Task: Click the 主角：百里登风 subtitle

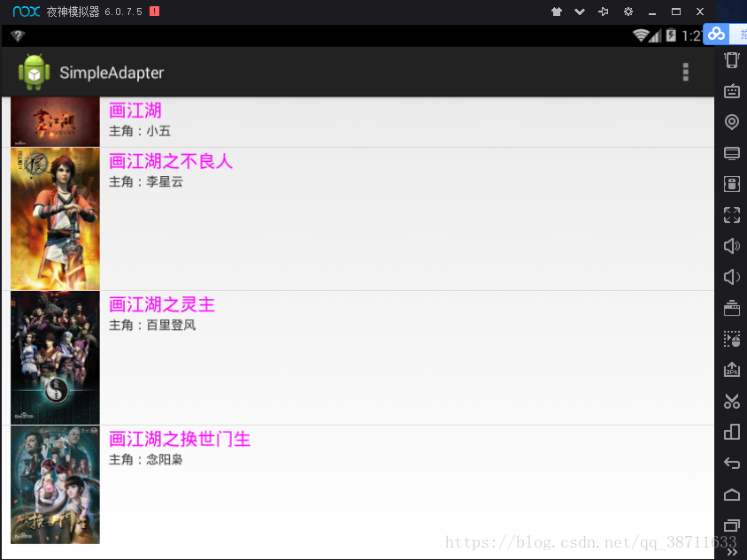Action: click(152, 326)
